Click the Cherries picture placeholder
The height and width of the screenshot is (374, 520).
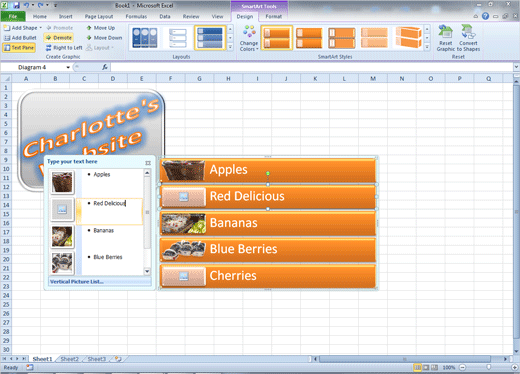coord(184,276)
